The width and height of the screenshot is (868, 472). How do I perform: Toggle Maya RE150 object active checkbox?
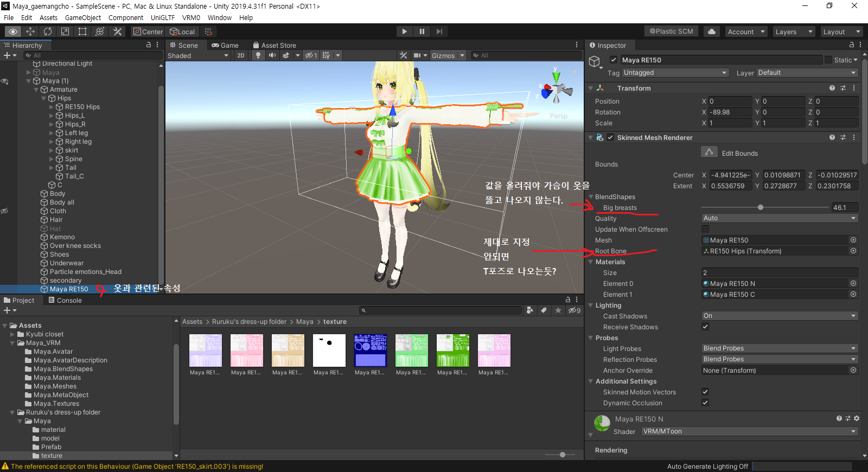(614, 60)
